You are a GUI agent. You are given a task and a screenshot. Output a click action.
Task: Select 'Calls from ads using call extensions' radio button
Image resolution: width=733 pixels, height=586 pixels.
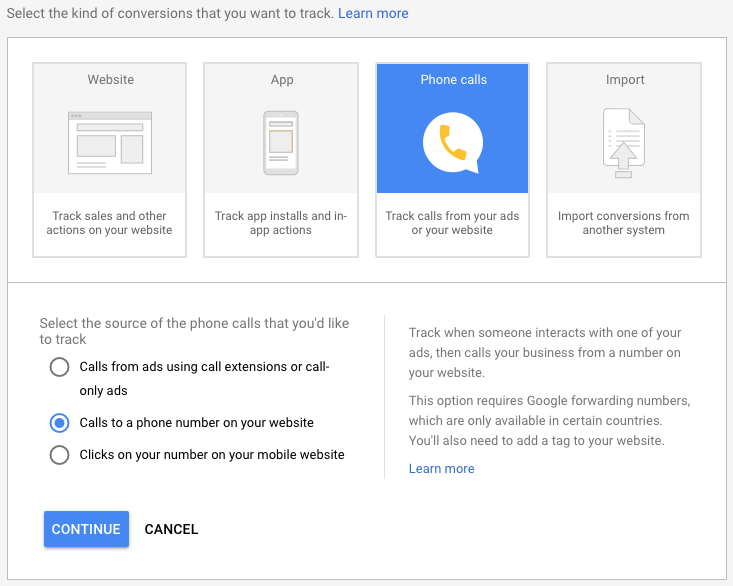60,367
